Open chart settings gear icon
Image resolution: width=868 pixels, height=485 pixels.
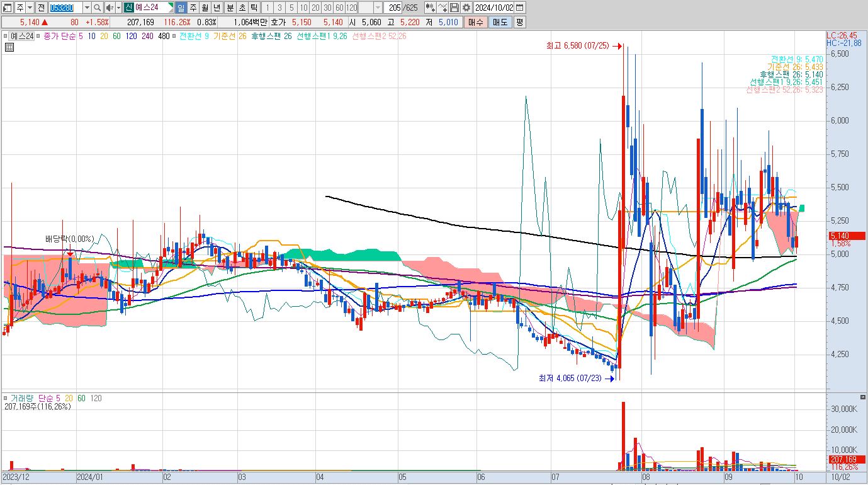[x=466, y=8]
